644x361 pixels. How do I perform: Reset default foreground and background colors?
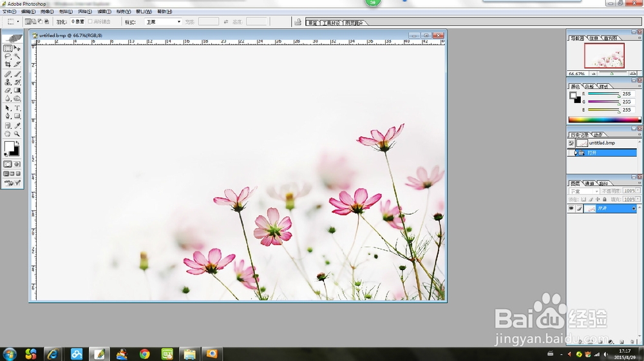click(6, 155)
